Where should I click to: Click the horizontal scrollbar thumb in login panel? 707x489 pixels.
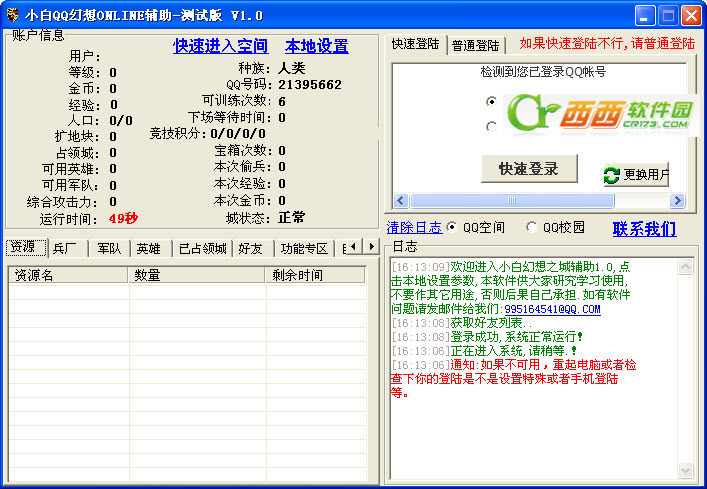point(512,200)
